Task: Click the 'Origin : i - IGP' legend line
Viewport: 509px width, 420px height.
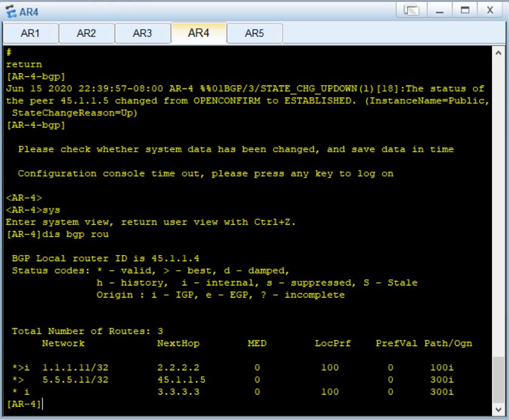Action: [221, 295]
